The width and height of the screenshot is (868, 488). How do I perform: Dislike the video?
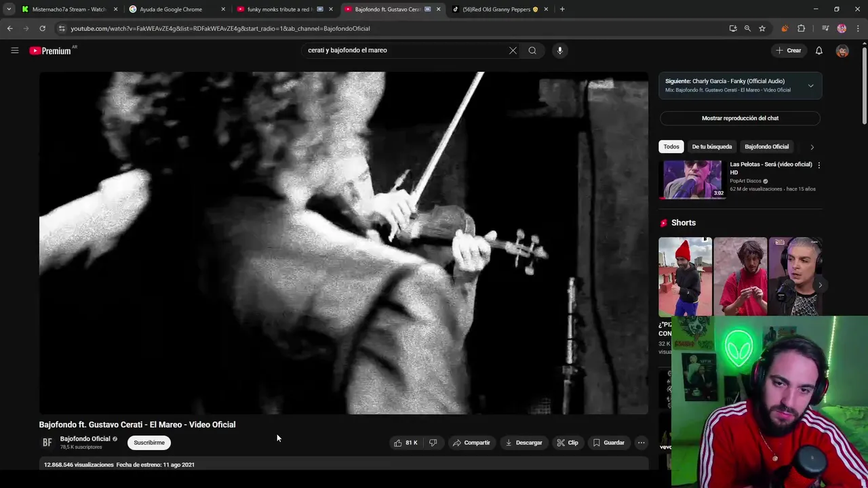[433, 443]
